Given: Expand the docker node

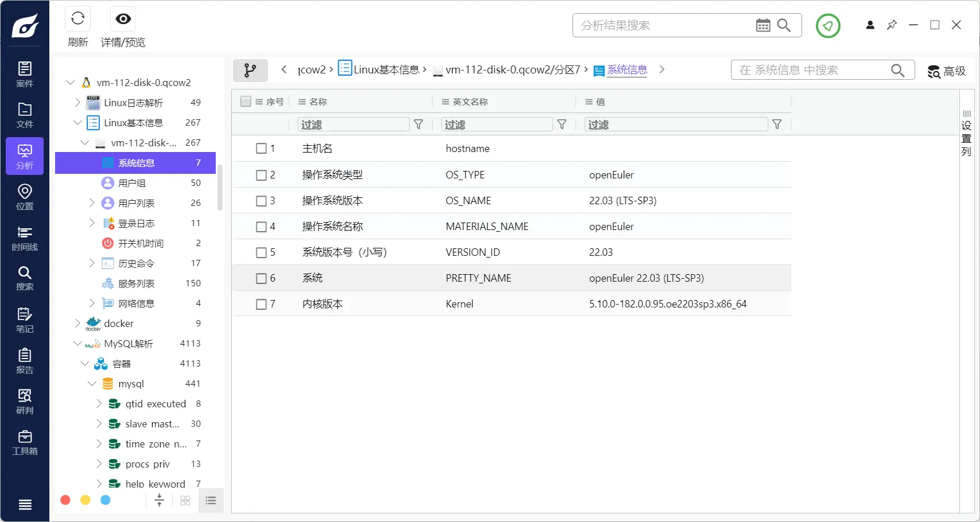Looking at the screenshot, I should click(x=77, y=324).
